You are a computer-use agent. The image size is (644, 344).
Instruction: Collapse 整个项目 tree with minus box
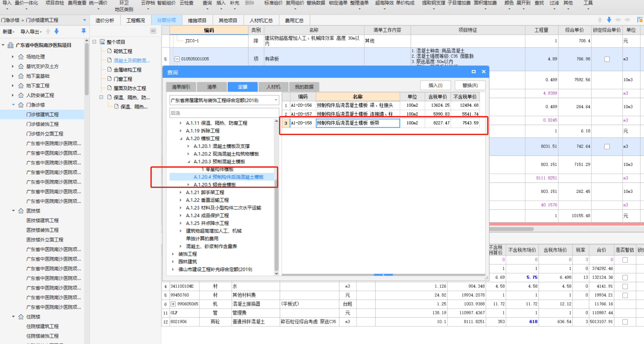(x=94, y=42)
